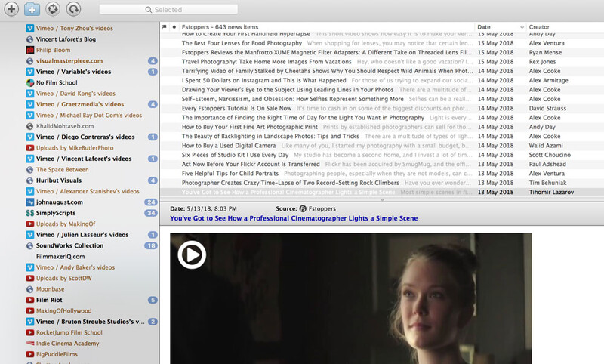
Task: Select FilmmakerIQ.com feed
Action: click(x=60, y=256)
